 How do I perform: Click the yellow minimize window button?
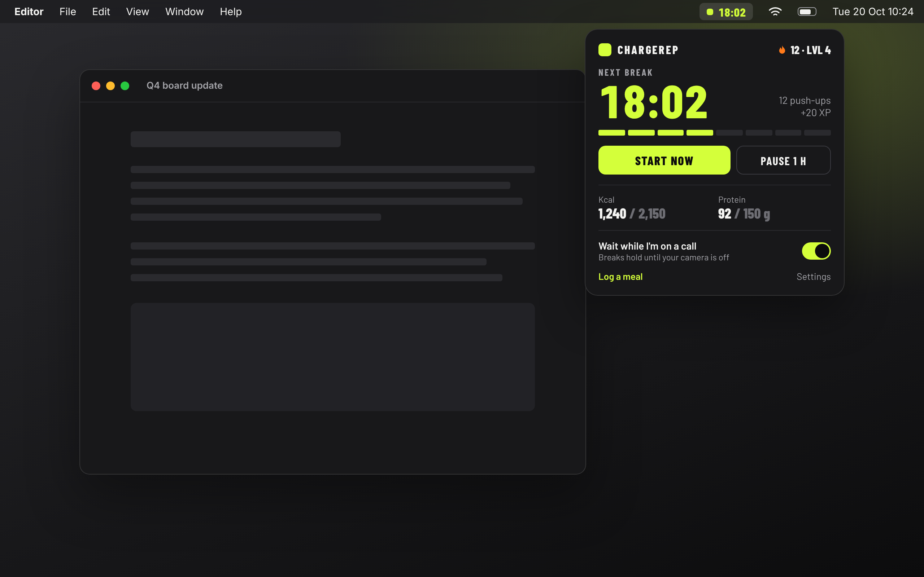(110, 86)
